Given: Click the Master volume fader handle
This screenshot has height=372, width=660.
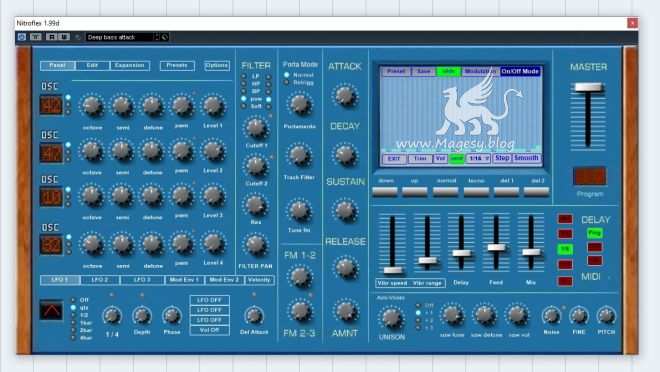Looking at the screenshot, I should [588, 87].
